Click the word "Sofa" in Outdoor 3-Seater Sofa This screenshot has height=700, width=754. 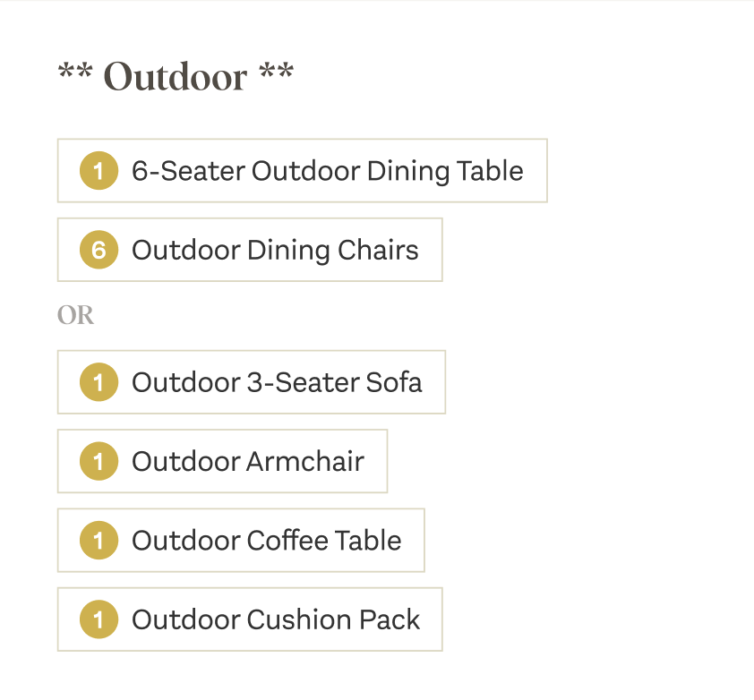pos(393,382)
